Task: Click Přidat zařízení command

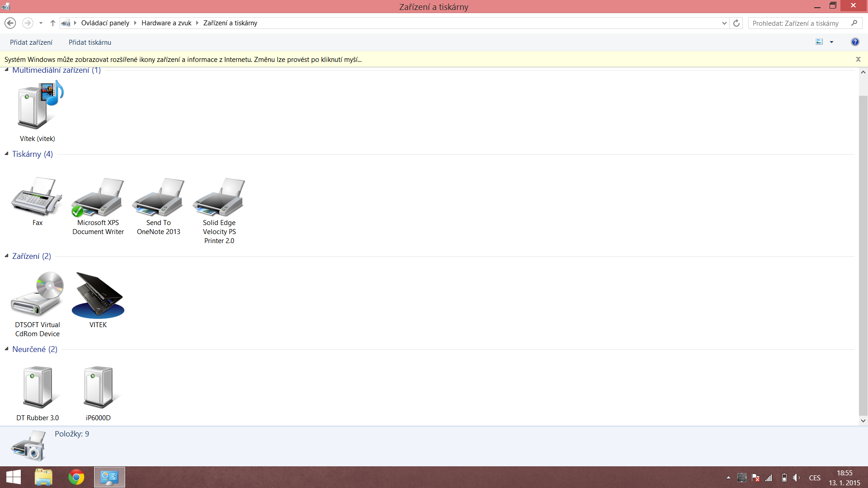Action: click(31, 42)
